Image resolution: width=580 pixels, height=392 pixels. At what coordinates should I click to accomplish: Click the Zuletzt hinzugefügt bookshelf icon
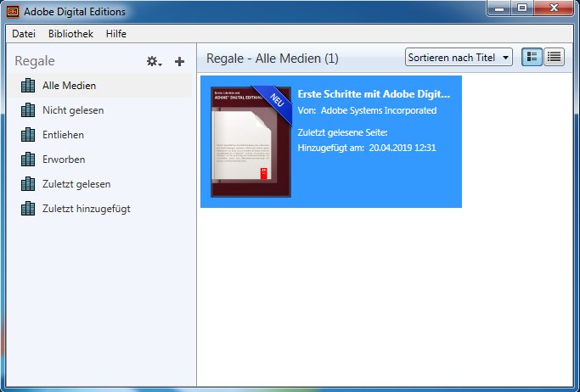pos(28,209)
